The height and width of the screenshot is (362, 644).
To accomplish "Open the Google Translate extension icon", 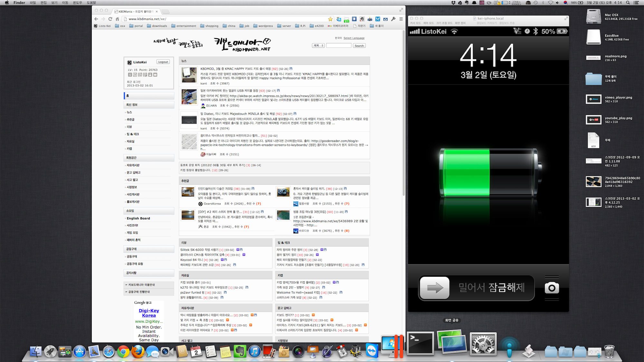I will [339, 19].
